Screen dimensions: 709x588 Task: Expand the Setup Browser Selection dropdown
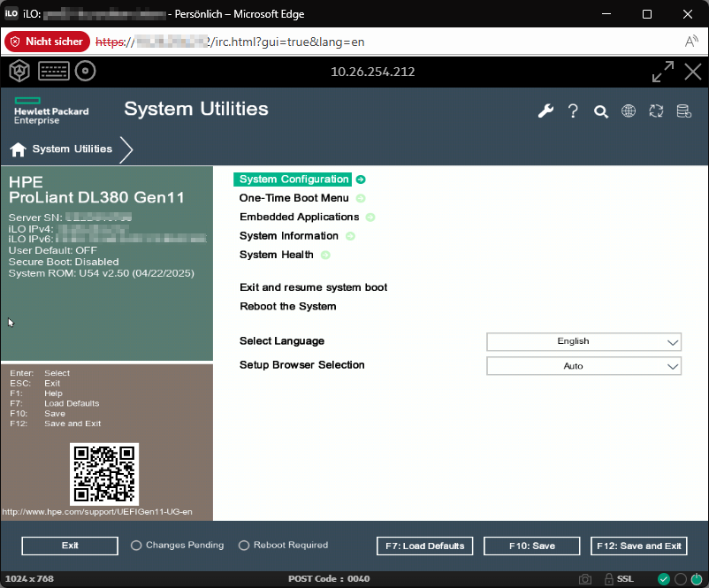tap(583, 366)
